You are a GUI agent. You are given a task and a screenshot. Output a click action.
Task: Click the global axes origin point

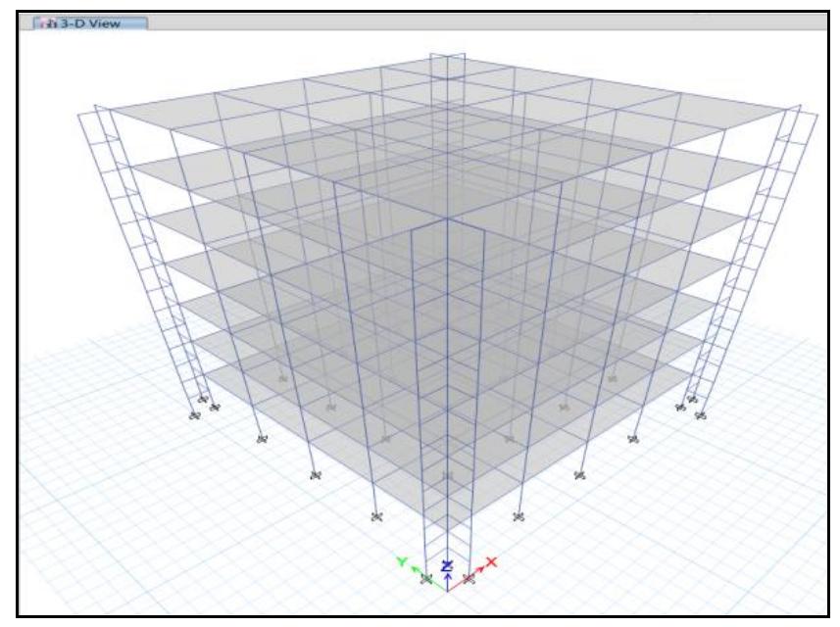(x=447, y=591)
